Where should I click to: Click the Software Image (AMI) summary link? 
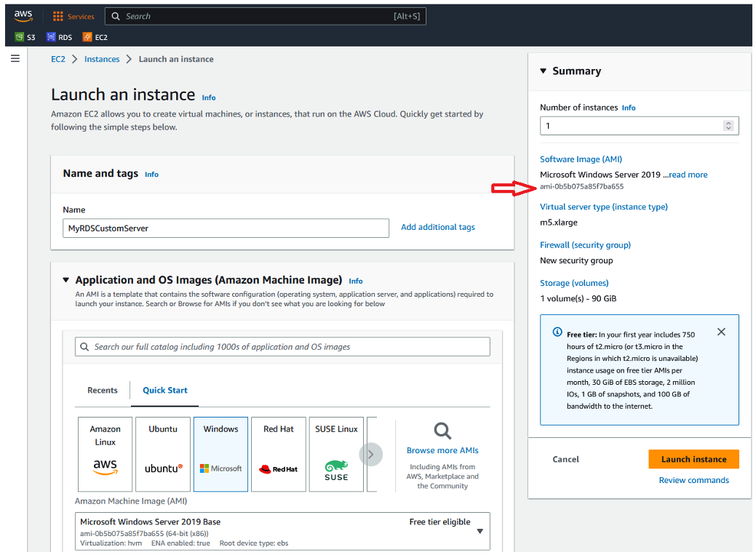(581, 159)
